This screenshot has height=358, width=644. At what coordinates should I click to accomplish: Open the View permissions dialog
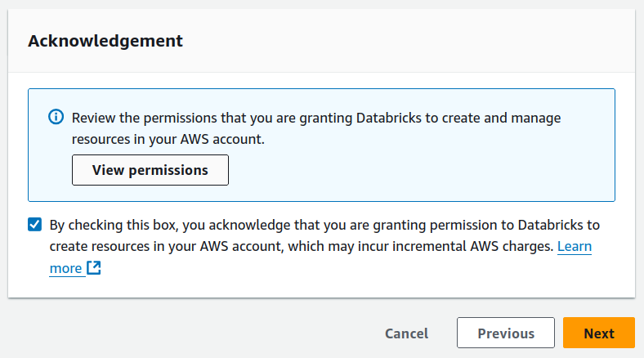(x=150, y=170)
